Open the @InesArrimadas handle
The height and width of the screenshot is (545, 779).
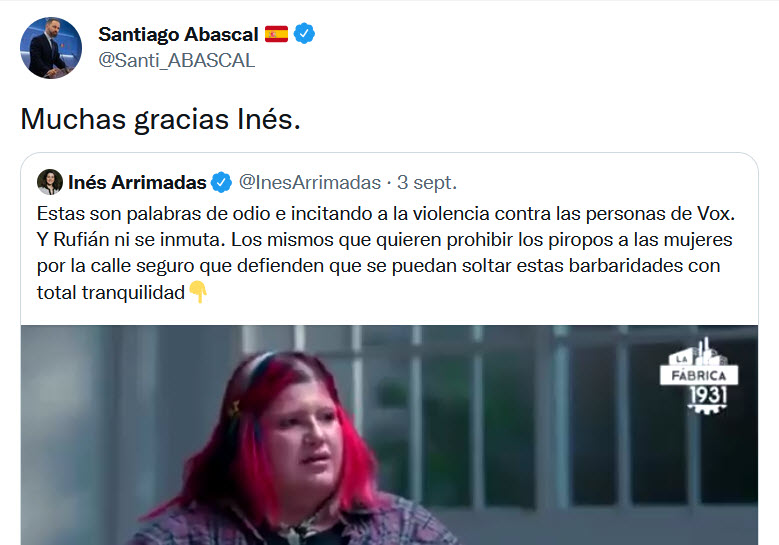(x=310, y=182)
